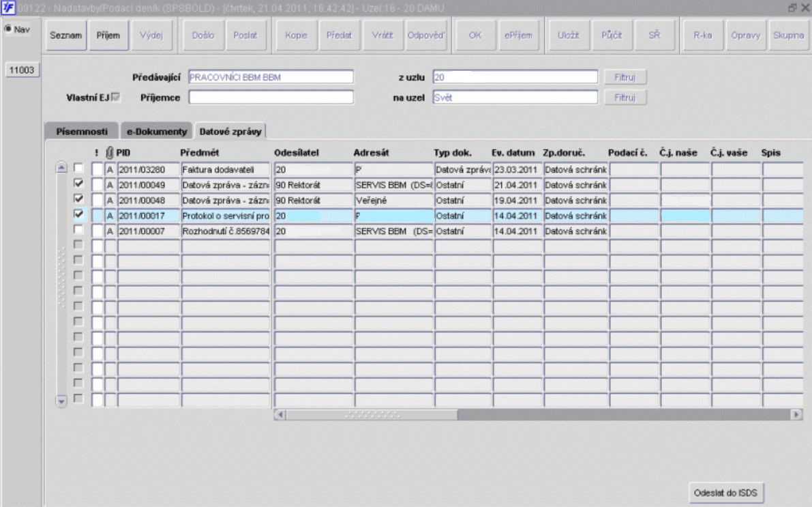This screenshot has width=812, height=507.
Task: Click the Veřejné recipient cell
Action: pyautogui.click(x=393, y=201)
